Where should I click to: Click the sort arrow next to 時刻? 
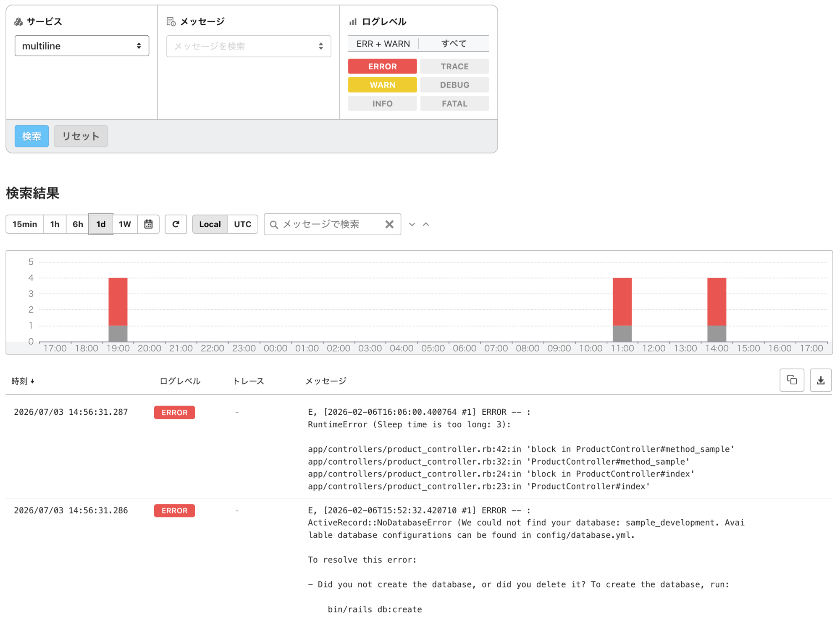click(x=32, y=382)
